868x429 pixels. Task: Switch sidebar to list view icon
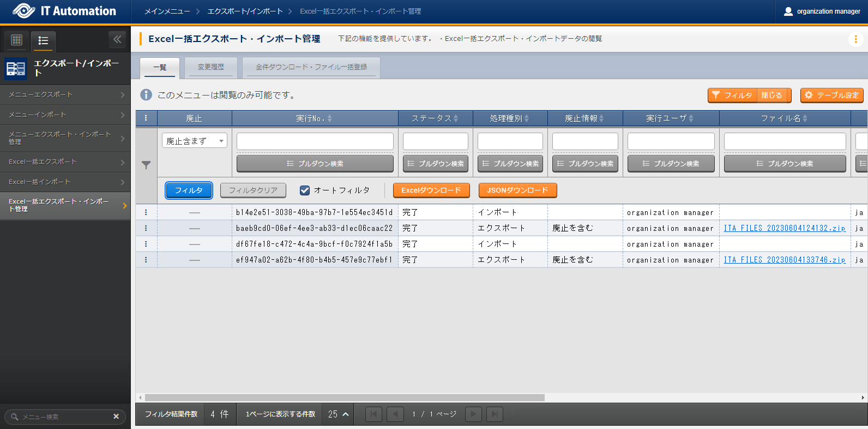[x=43, y=40]
